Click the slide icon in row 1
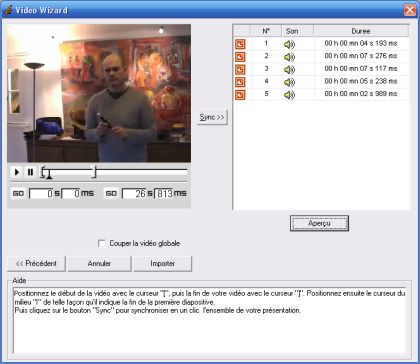The image size is (420, 364). (x=240, y=44)
